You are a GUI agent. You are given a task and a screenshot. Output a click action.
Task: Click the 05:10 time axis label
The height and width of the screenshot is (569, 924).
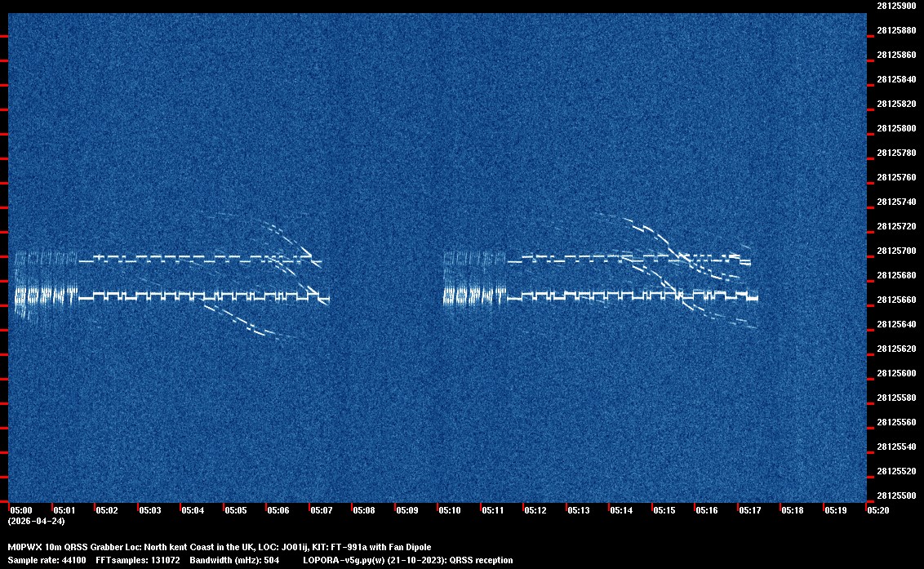point(450,510)
